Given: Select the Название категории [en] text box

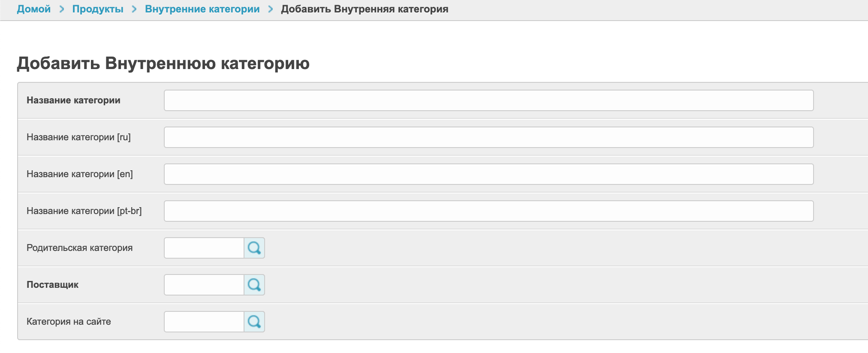Looking at the screenshot, I should click(x=488, y=174).
